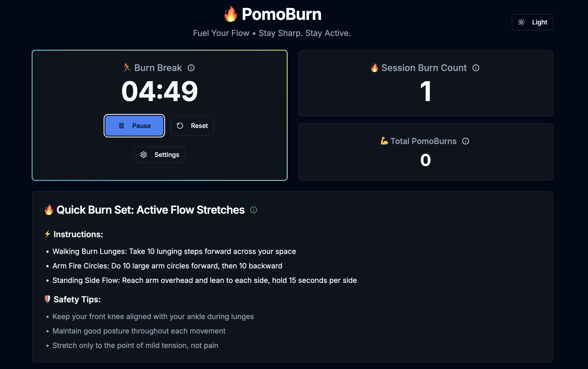
Task: Click the gear icon on the Settings button
Action: (x=144, y=154)
